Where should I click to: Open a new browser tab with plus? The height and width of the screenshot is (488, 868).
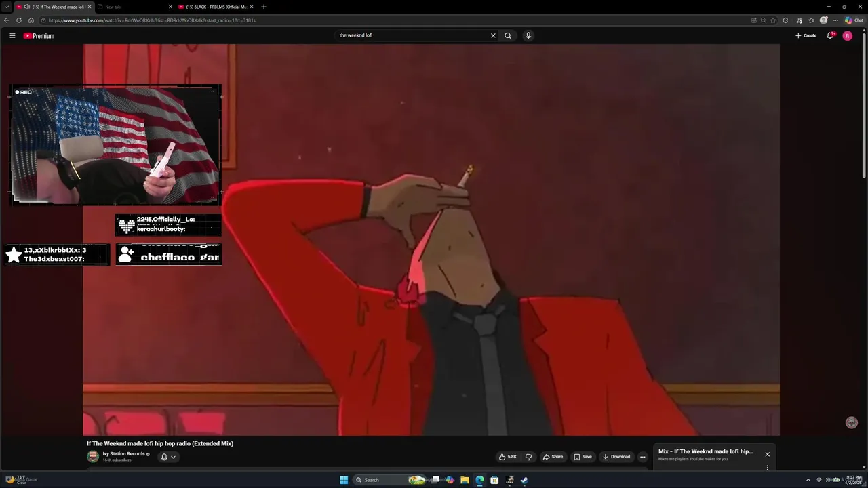(264, 7)
